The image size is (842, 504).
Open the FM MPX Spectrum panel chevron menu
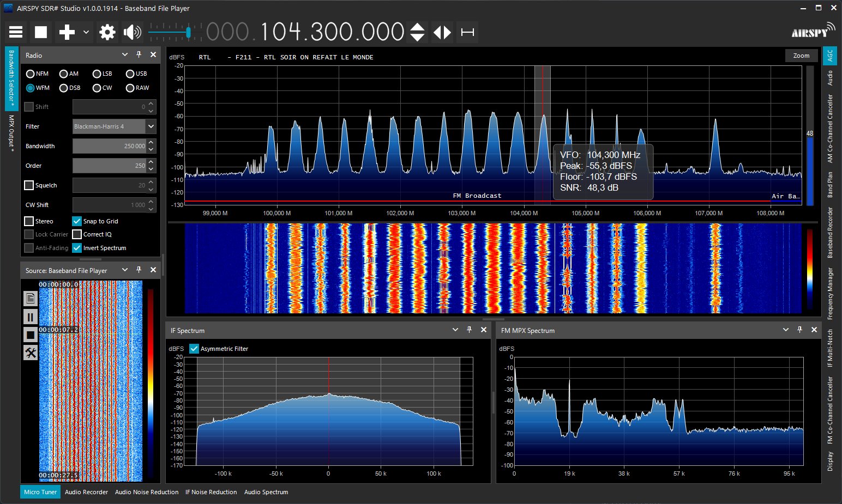point(786,330)
